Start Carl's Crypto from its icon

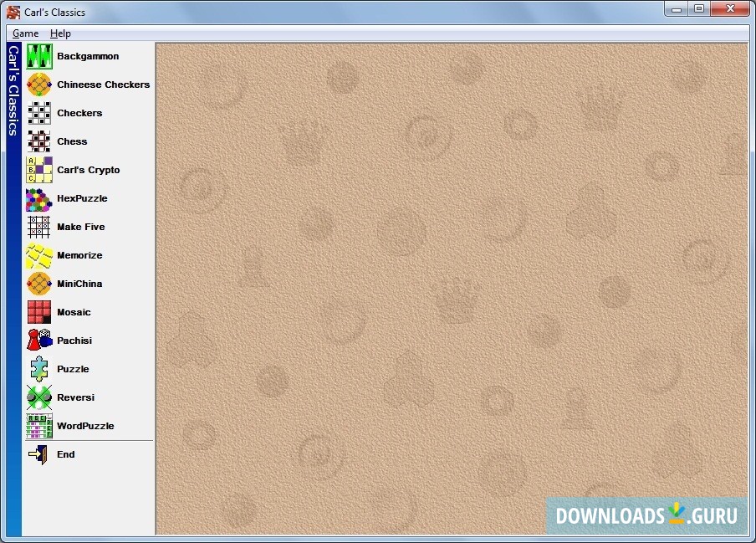(39, 170)
